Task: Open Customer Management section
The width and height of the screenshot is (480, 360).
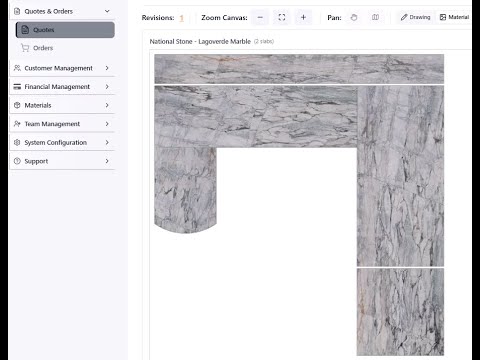Action: [62, 68]
